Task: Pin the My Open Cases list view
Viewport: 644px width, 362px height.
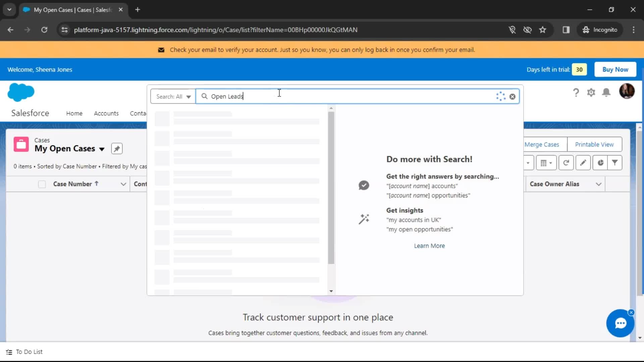Action: pos(117,148)
